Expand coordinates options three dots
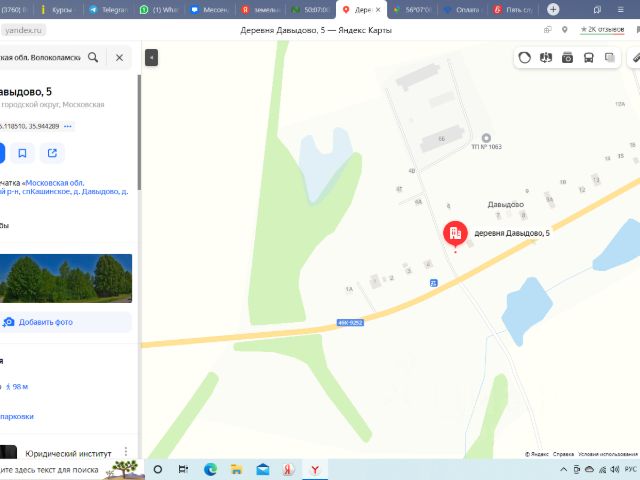This screenshot has height=480, width=640. 68,126
